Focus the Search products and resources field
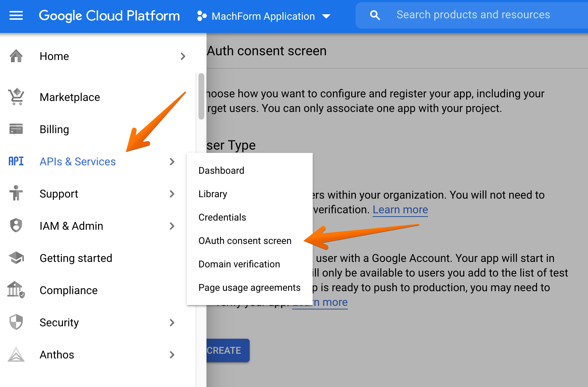 point(473,15)
